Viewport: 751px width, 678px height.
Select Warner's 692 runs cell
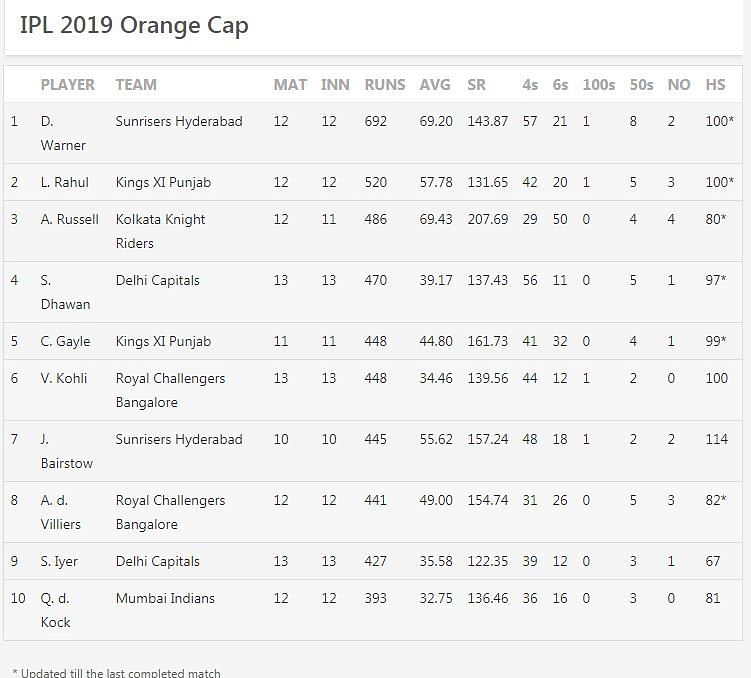point(376,121)
